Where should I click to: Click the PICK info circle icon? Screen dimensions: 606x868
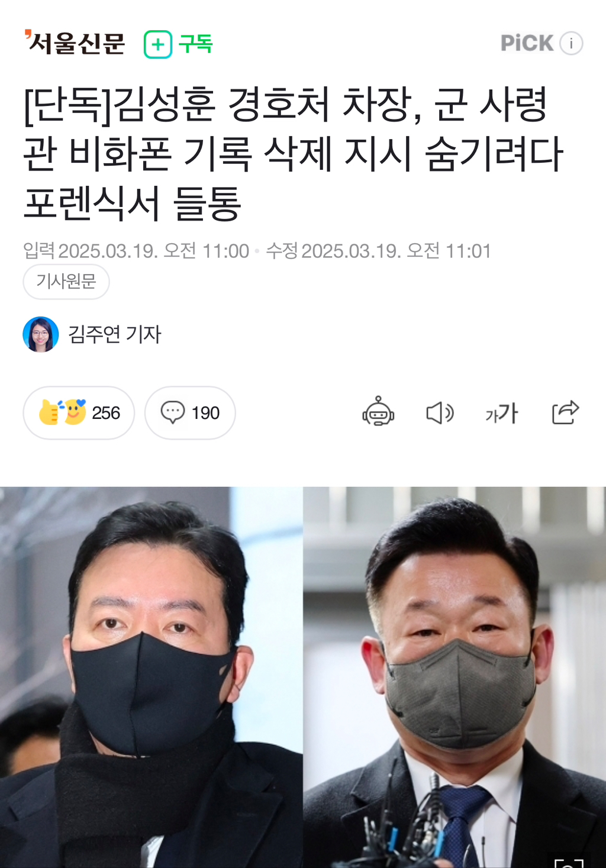[571, 43]
